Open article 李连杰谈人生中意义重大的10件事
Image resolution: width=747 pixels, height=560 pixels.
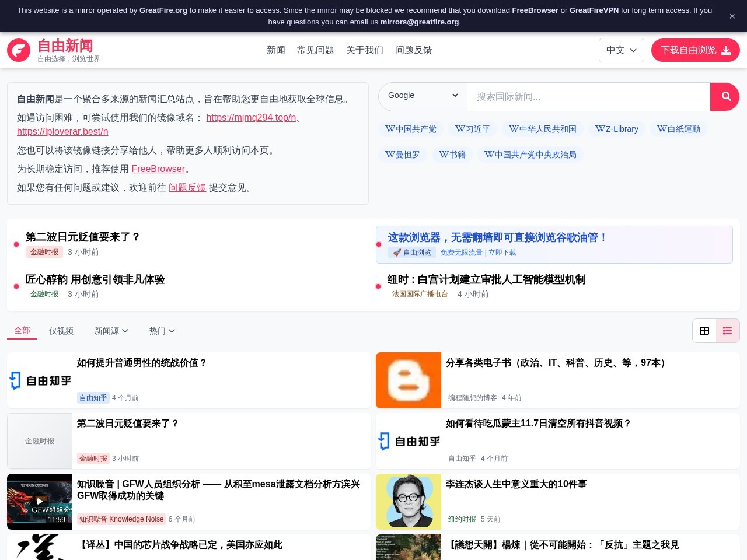click(x=516, y=484)
